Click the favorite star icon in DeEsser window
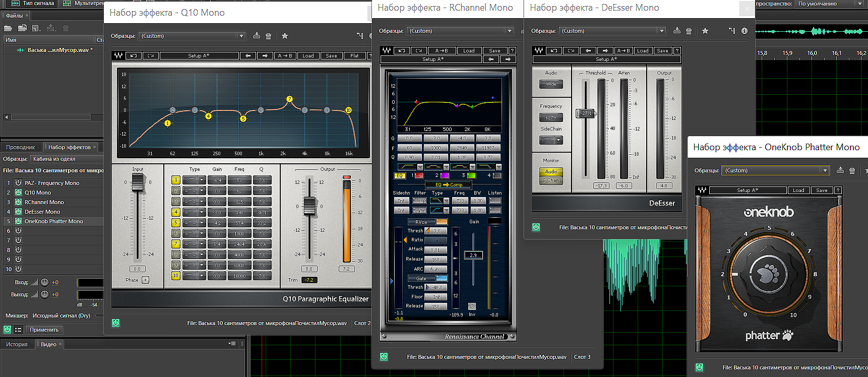 click(705, 31)
